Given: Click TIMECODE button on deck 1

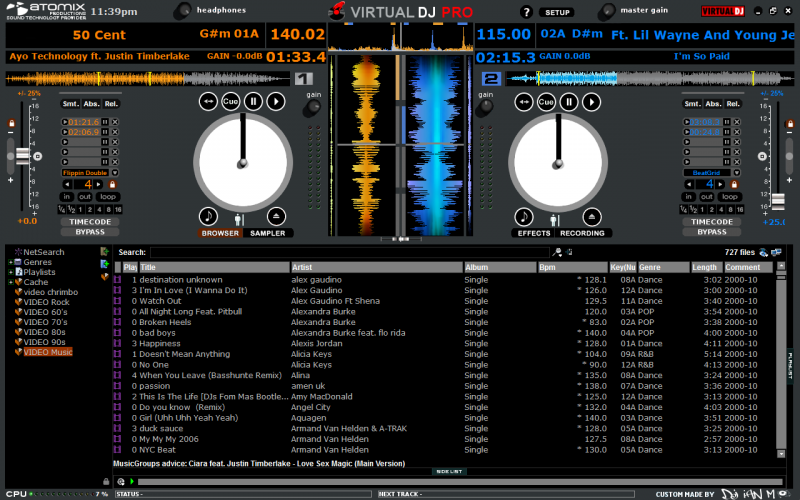Looking at the screenshot, I should (90, 222).
